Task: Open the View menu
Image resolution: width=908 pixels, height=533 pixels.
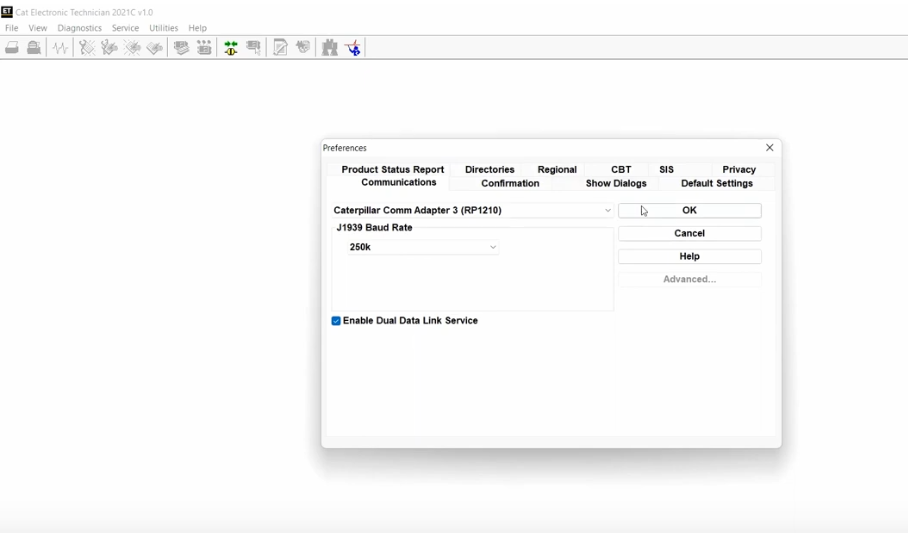Action: (x=38, y=28)
